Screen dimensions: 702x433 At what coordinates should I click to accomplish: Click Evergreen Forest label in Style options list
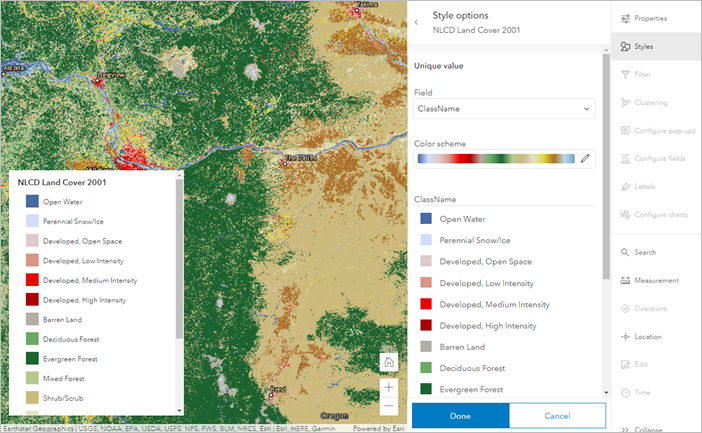pyautogui.click(x=471, y=390)
